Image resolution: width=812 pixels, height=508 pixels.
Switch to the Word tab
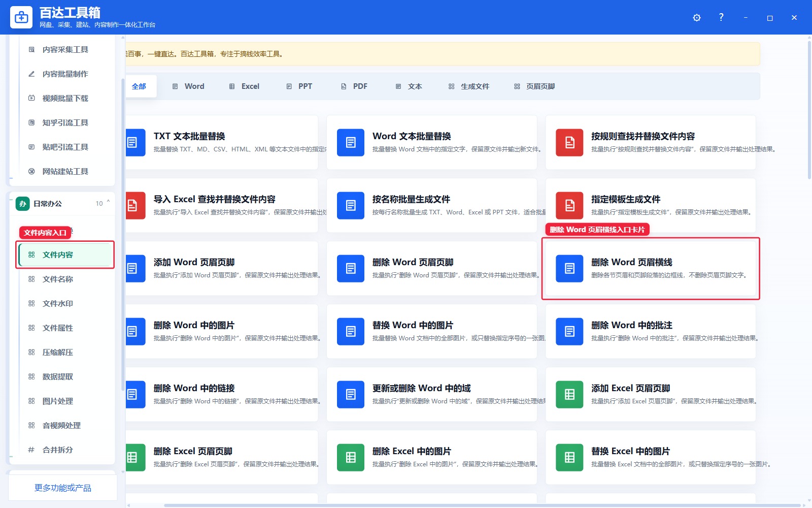[188, 86]
